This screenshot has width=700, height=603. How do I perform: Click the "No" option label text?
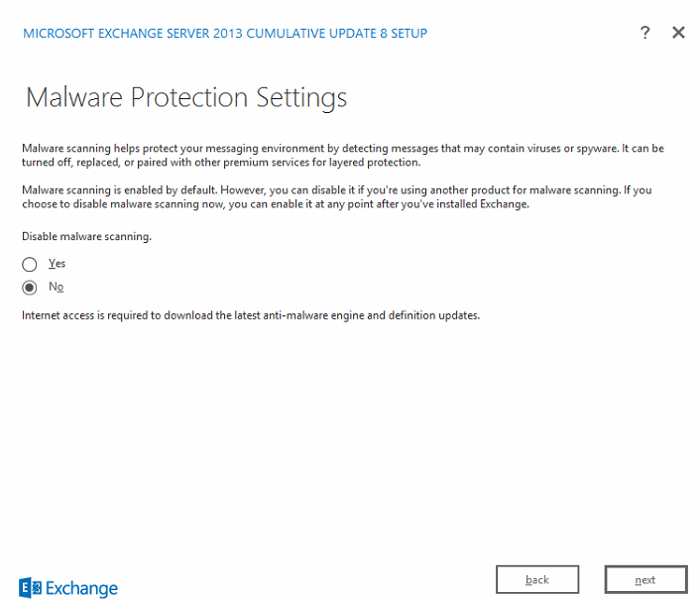[x=56, y=287]
